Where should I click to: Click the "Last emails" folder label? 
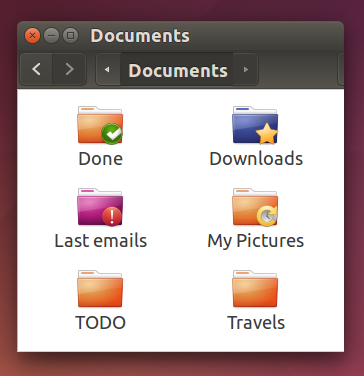coord(100,241)
